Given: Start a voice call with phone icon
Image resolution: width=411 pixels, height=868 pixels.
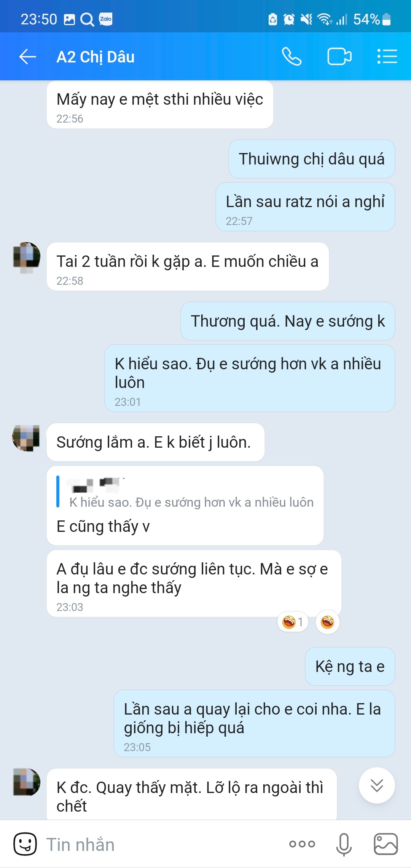Looking at the screenshot, I should [x=292, y=57].
